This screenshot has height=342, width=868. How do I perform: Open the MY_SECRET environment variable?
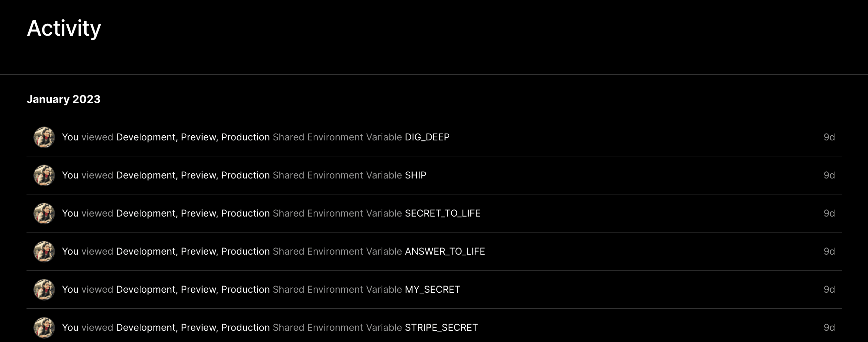432,290
